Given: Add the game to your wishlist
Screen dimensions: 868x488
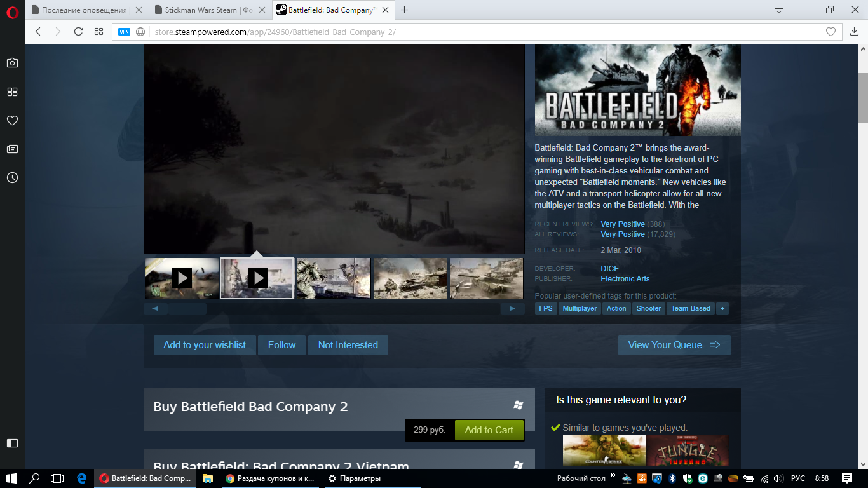Looking at the screenshot, I should coord(205,345).
